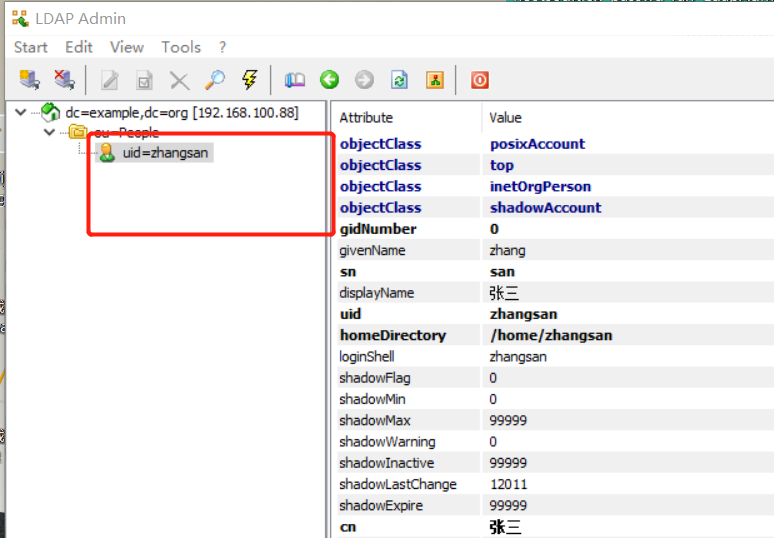Select the displayName attribute row
The width and height of the screenshot is (774, 538).
coord(376,293)
